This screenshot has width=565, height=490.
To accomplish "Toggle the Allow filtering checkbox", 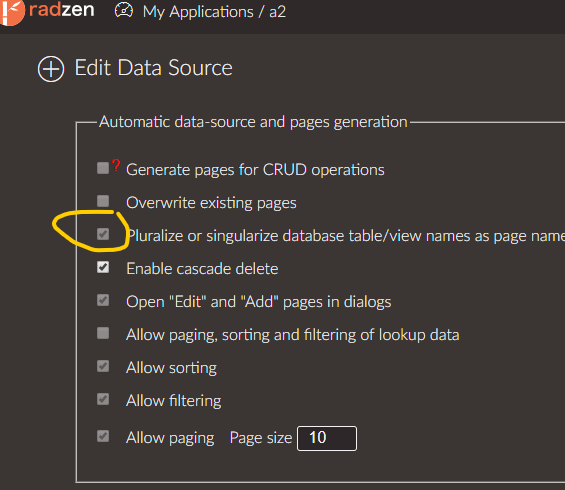I will click(103, 399).
